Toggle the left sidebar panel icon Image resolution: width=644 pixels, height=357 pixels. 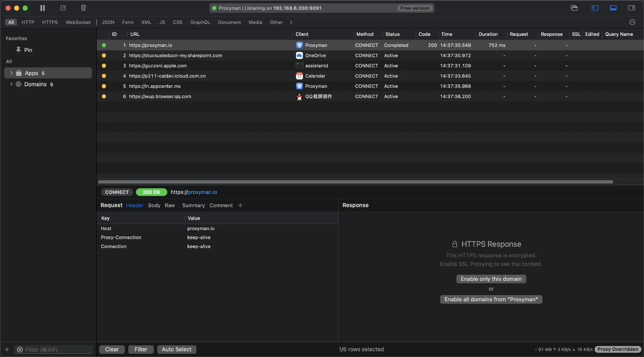click(595, 8)
